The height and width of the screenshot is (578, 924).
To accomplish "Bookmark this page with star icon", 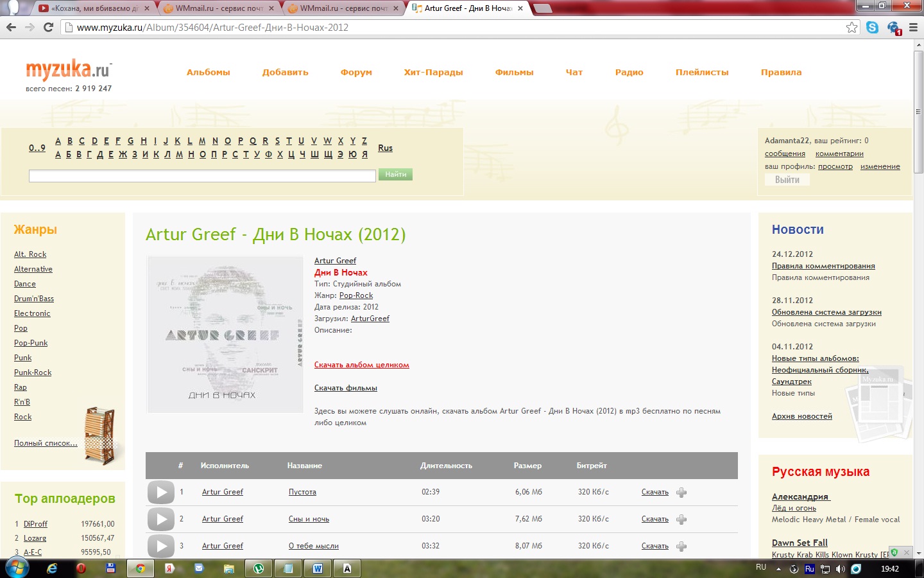I will click(851, 27).
